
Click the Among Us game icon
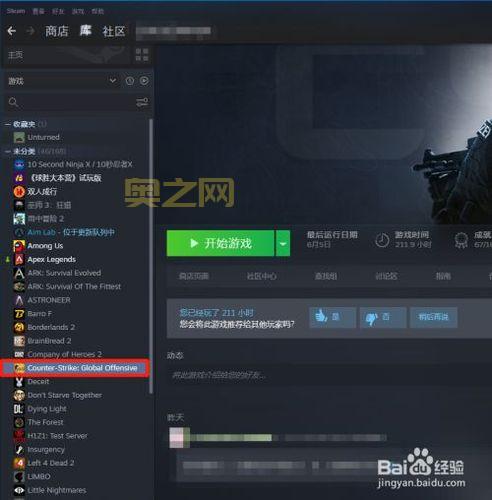pos(19,246)
